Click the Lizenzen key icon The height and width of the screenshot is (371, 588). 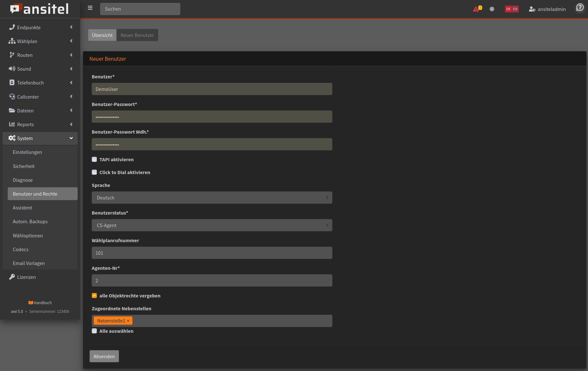(x=12, y=277)
